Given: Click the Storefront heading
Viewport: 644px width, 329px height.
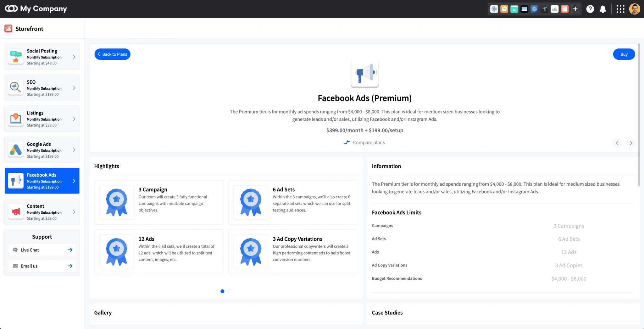Looking at the screenshot, I should tap(29, 29).
